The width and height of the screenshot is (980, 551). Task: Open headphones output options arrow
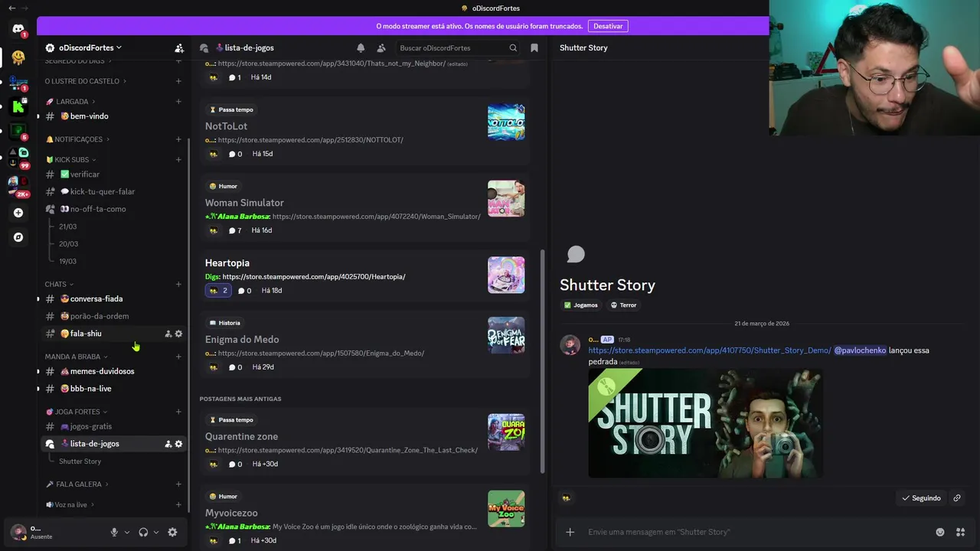pyautogui.click(x=156, y=532)
